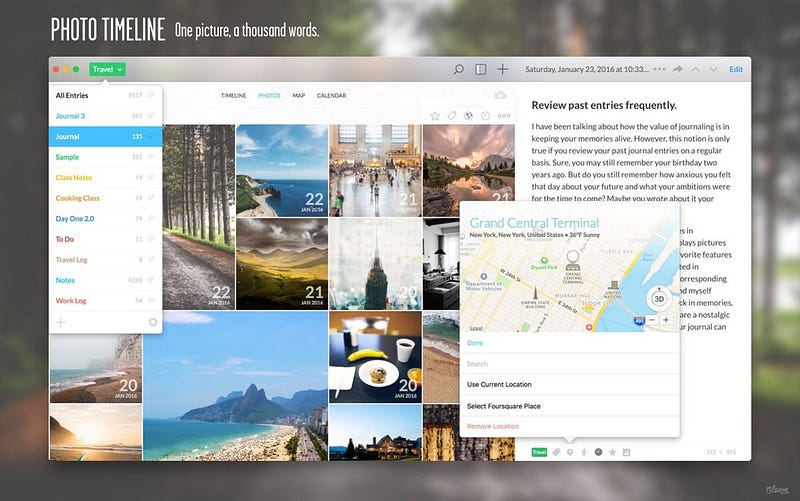The height and width of the screenshot is (501, 800).
Task: Switch to the Map tab
Action: pyautogui.click(x=299, y=95)
